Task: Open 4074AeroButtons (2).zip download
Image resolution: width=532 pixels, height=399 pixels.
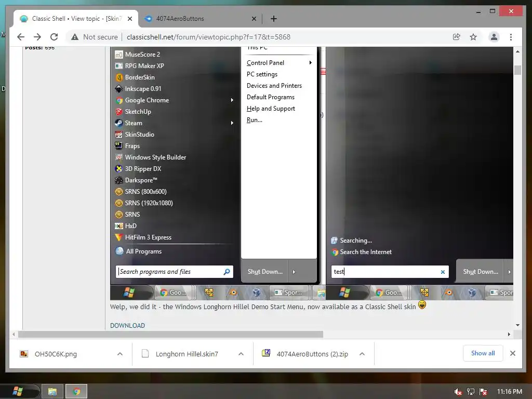Action: coord(312,354)
